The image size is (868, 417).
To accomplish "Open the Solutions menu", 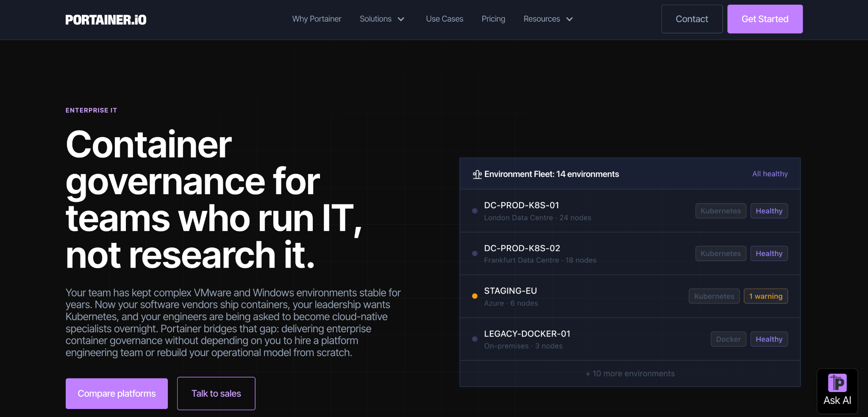I will tap(376, 19).
